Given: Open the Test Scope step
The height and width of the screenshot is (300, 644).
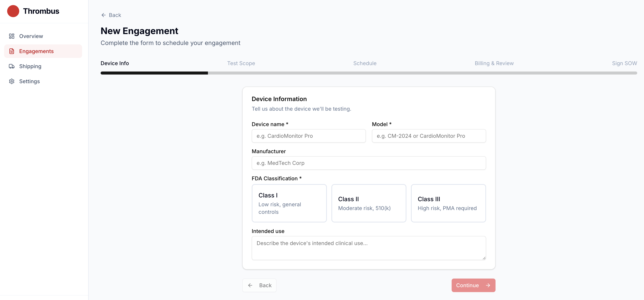Looking at the screenshot, I should (241, 63).
